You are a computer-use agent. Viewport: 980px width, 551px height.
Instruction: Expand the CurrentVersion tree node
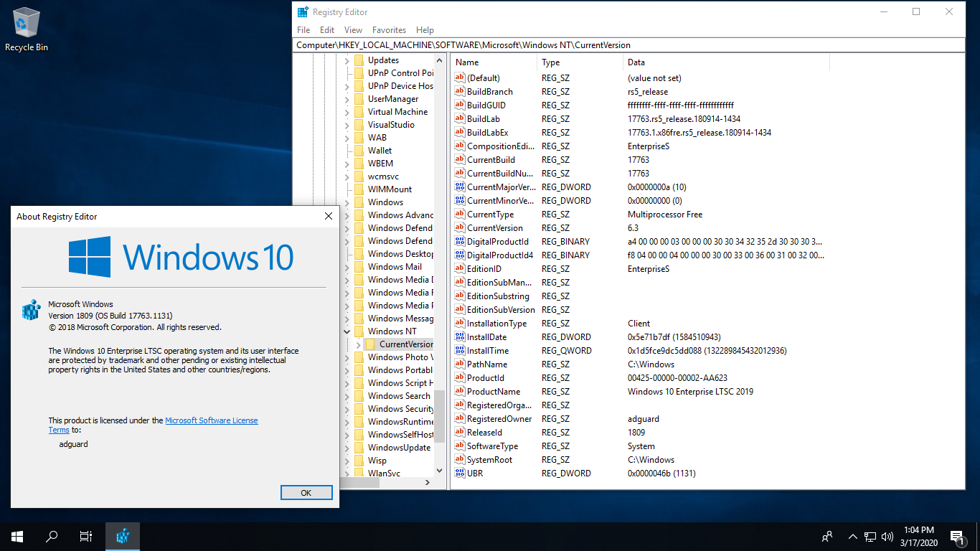coord(359,344)
